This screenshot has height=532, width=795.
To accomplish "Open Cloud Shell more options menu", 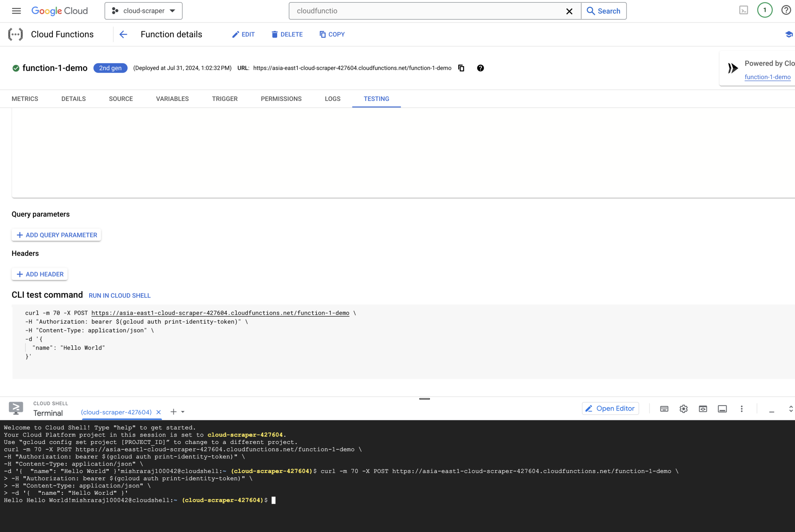I will (742, 409).
